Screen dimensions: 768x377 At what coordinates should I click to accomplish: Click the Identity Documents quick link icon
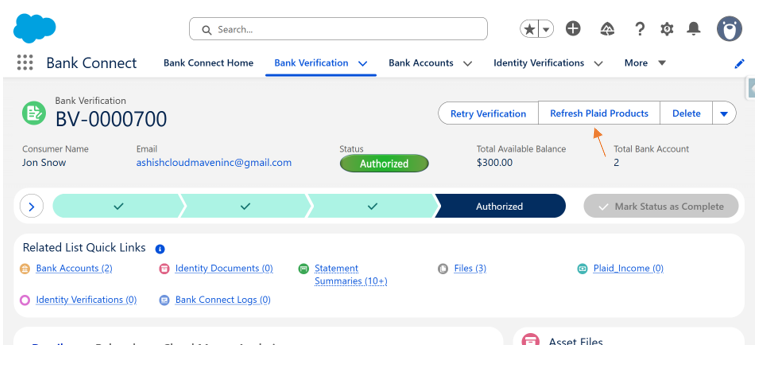point(164,269)
